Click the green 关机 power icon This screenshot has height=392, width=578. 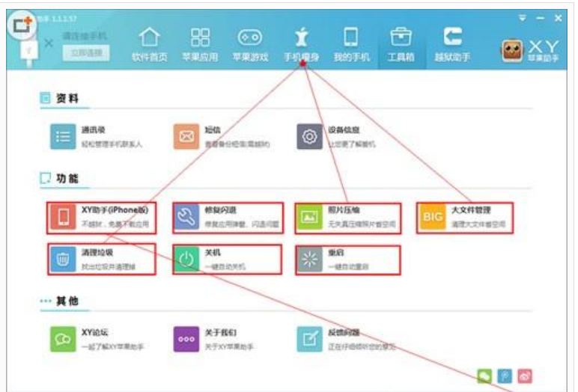[x=186, y=259]
